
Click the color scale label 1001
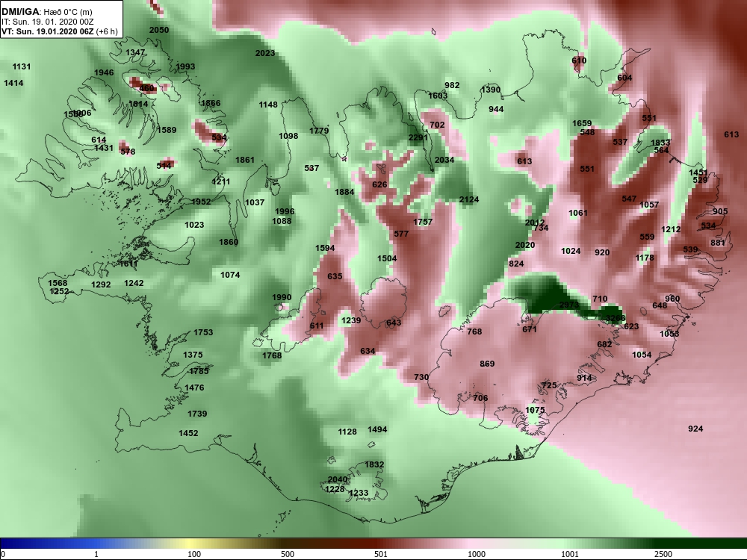570,554
